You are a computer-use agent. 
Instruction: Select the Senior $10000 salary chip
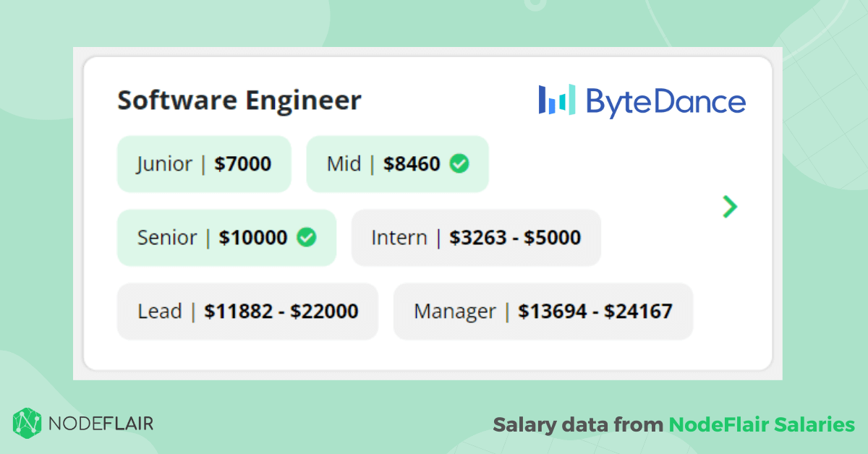tap(226, 238)
